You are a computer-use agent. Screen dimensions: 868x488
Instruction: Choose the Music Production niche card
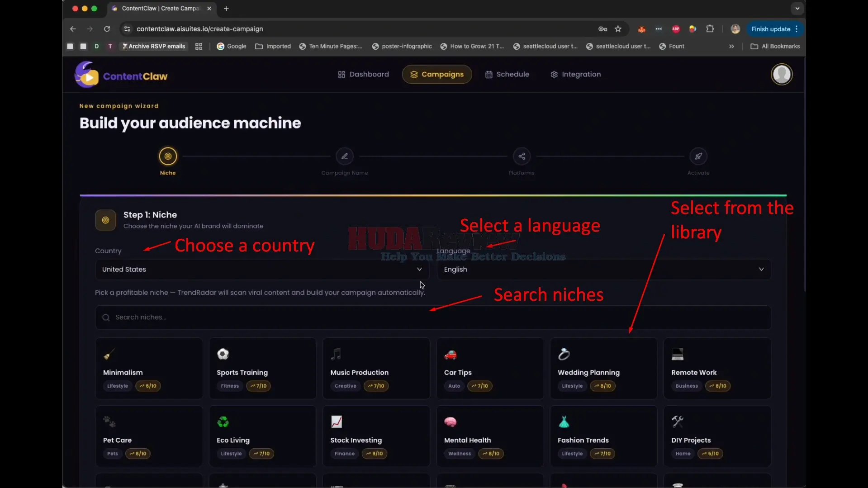tap(376, 368)
